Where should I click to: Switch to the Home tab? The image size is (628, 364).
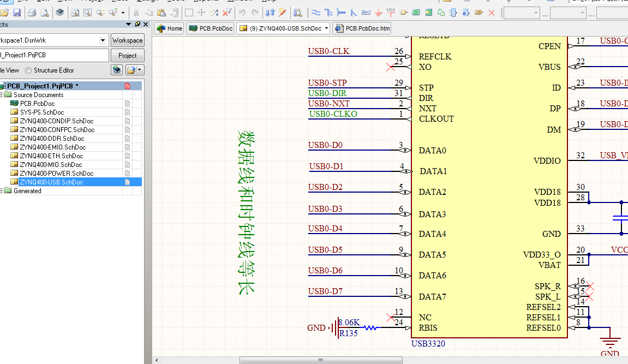(170, 28)
